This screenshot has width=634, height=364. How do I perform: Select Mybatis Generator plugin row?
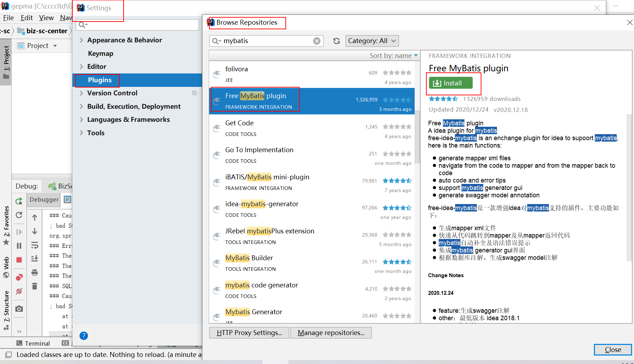tap(312, 314)
